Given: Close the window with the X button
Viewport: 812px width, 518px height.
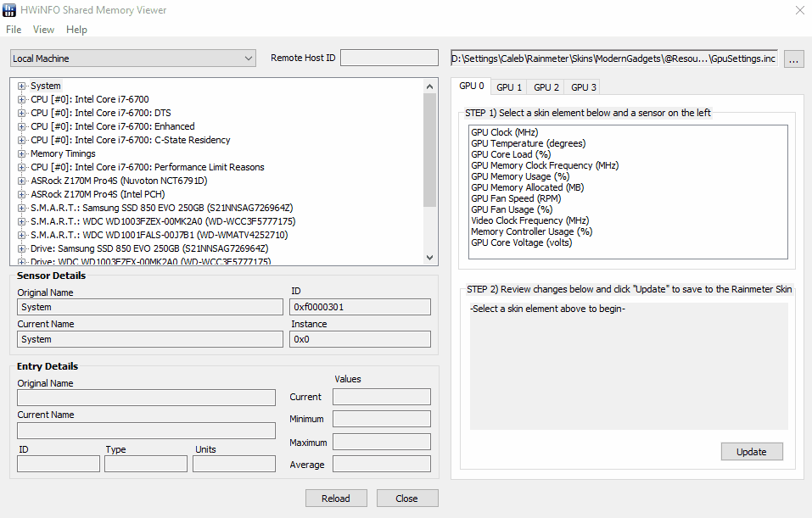Looking at the screenshot, I should (799, 10).
